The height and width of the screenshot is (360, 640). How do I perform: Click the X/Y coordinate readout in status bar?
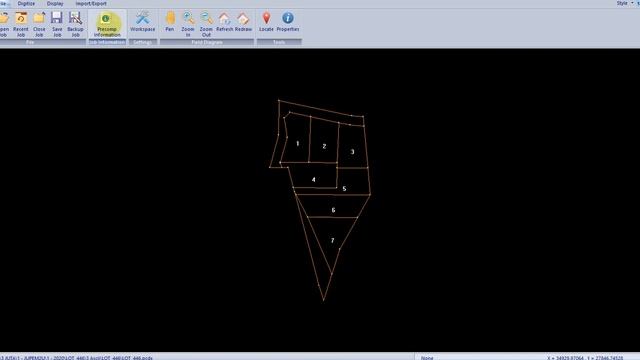tap(585, 358)
